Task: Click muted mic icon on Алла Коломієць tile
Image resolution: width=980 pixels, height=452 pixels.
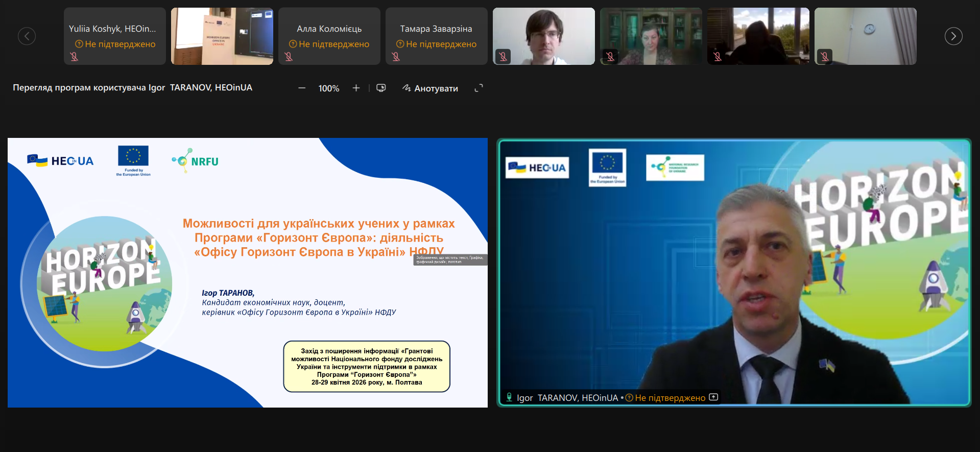Action: pos(289,57)
